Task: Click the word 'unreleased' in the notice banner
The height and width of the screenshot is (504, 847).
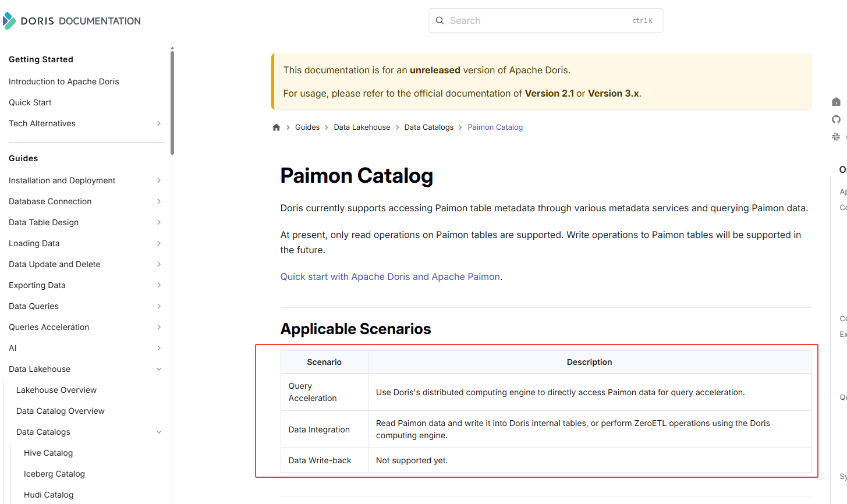Action: [x=435, y=70]
